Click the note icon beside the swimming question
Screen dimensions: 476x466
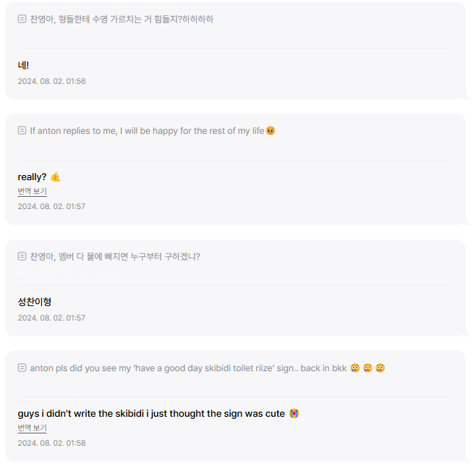click(22, 20)
